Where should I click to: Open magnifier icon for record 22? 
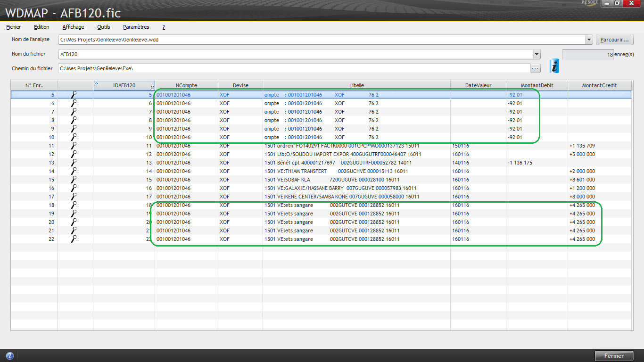click(74, 239)
